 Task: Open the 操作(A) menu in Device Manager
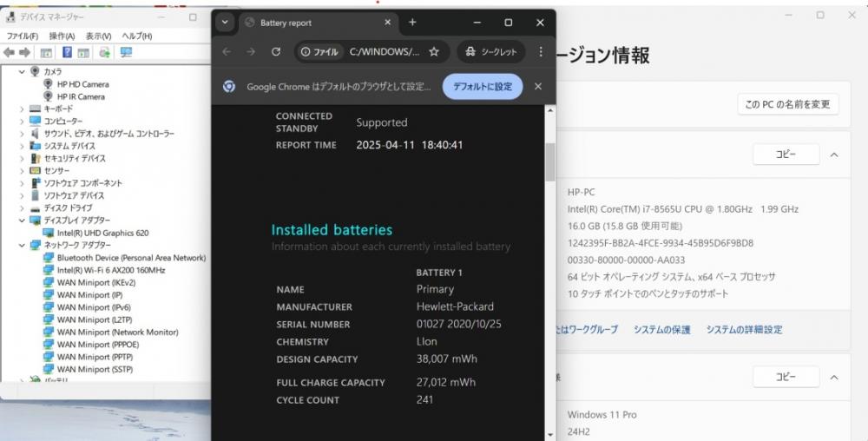62,36
